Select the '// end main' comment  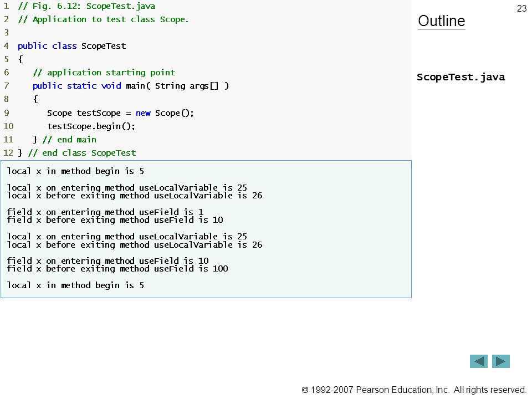[x=70, y=140]
